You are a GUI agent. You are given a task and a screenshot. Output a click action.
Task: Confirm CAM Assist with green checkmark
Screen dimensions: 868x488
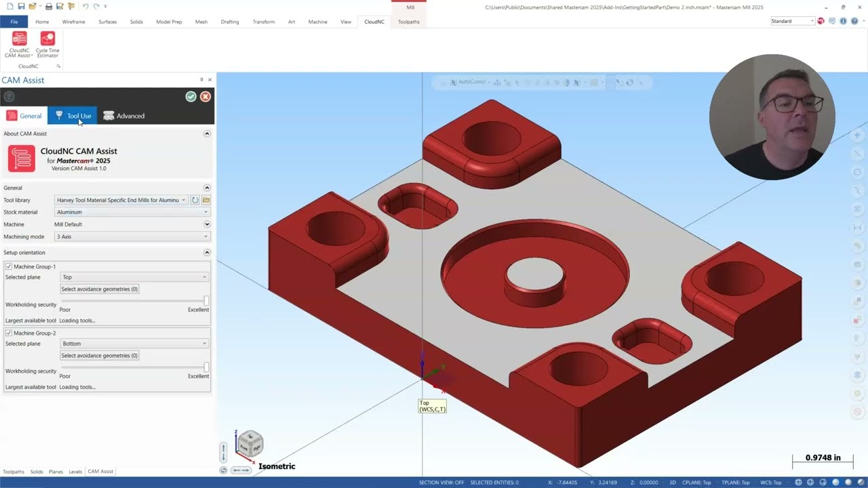191,97
